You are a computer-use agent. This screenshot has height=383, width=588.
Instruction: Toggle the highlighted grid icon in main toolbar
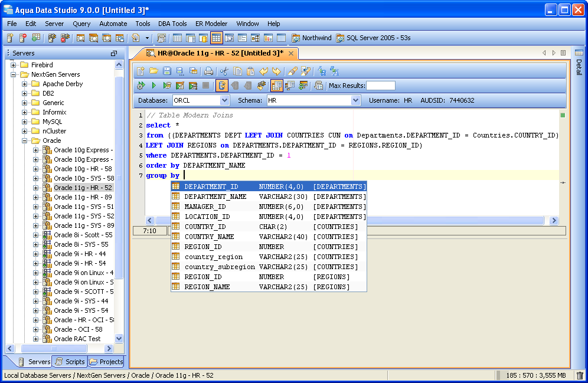(x=217, y=38)
